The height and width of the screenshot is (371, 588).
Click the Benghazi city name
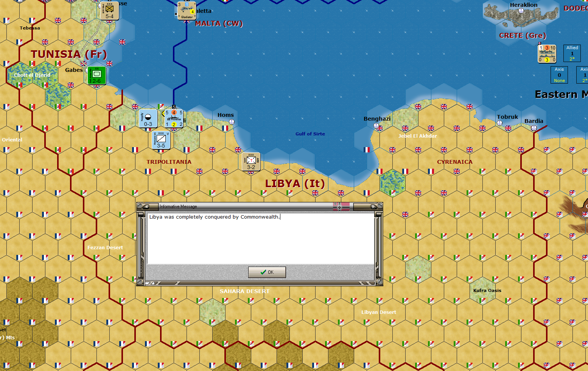[x=377, y=119]
